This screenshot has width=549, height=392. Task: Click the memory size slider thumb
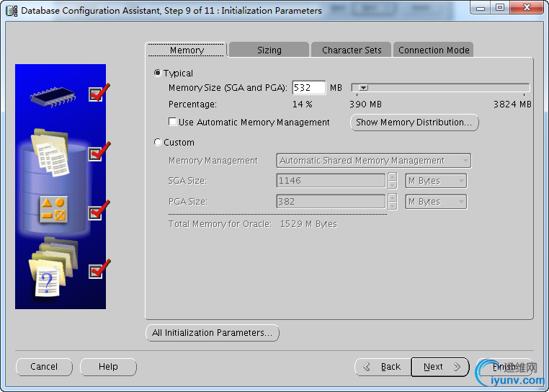pyautogui.click(x=363, y=88)
